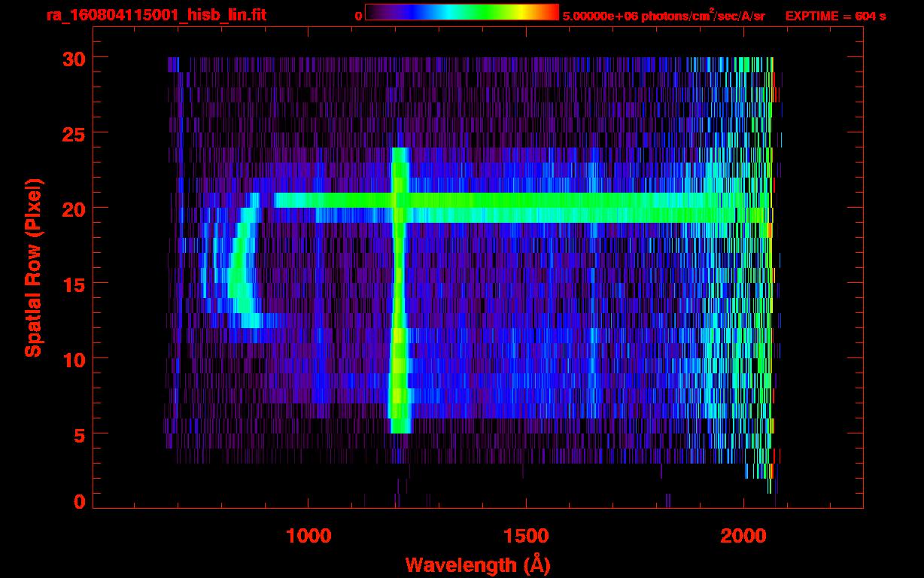Click the EXPTIME = 604 s label
The width and height of the screenshot is (924, 578).
pyautogui.click(x=835, y=16)
